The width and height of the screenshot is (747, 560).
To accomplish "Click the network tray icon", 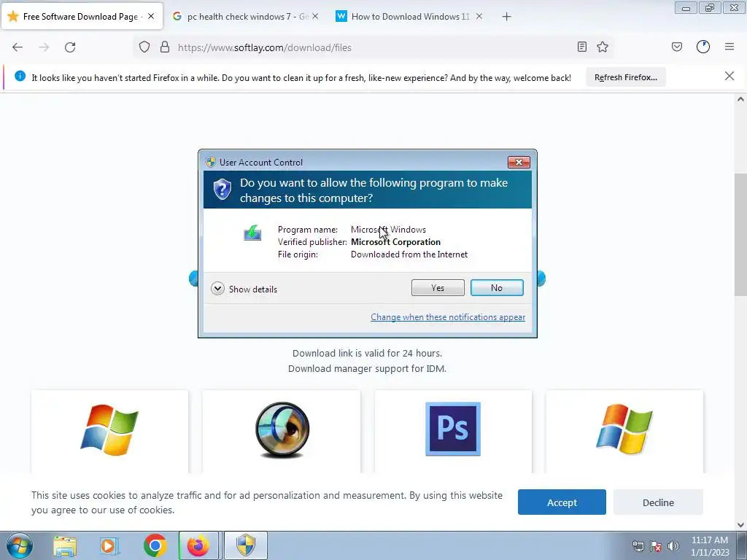I will click(x=638, y=547).
